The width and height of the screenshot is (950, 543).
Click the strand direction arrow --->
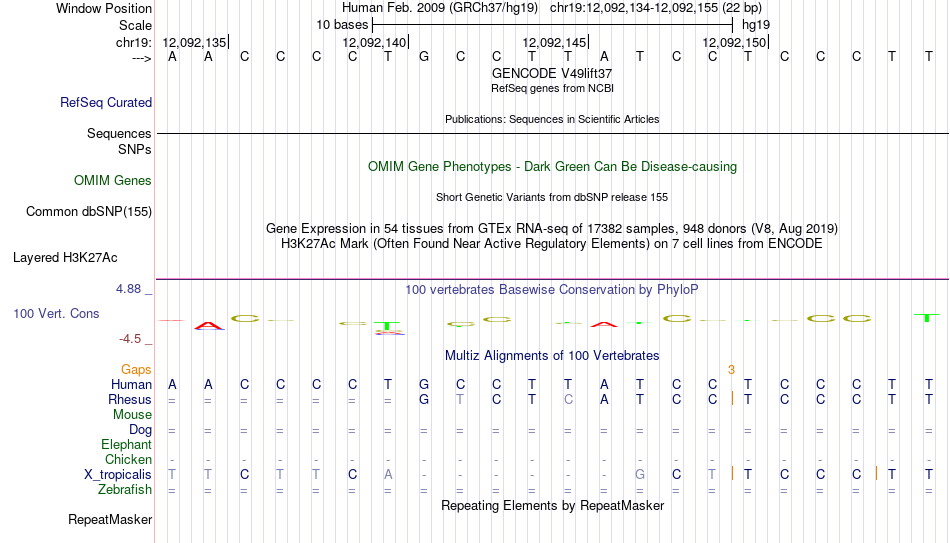[142, 58]
